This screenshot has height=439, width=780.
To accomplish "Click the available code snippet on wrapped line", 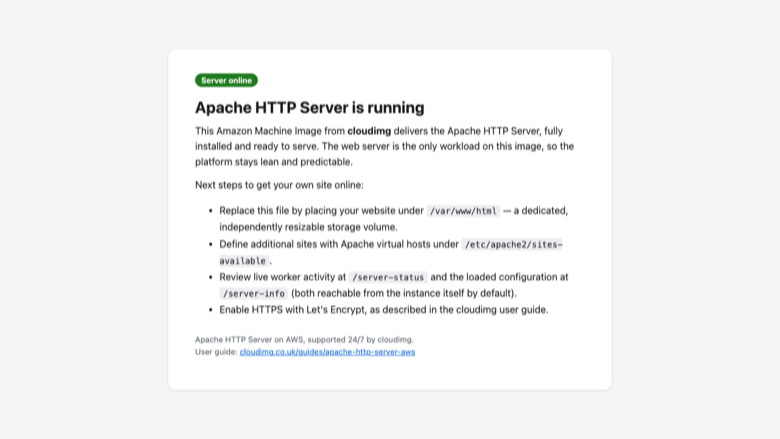I will click(x=243, y=261).
